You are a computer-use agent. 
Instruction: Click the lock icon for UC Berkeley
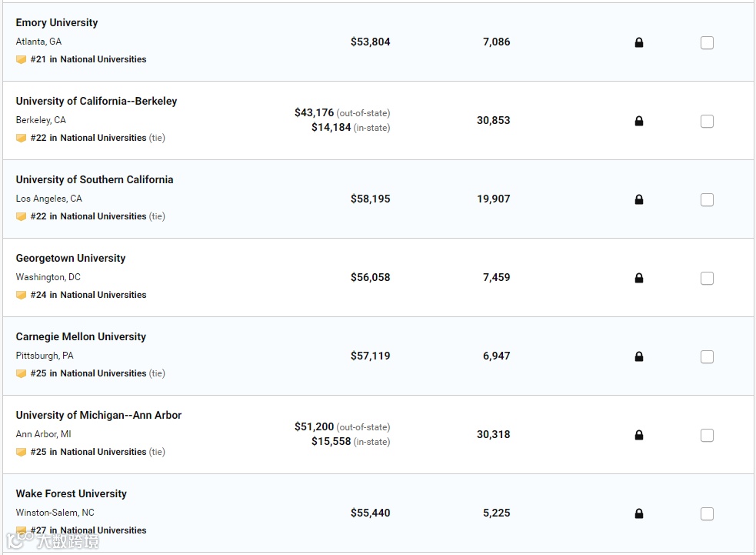638,121
